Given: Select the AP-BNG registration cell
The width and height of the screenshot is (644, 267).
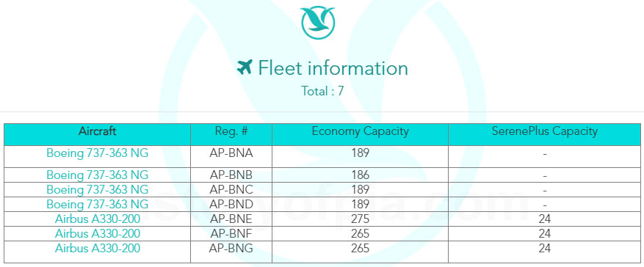Looking at the screenshot, I should click(x=231, y=252).
